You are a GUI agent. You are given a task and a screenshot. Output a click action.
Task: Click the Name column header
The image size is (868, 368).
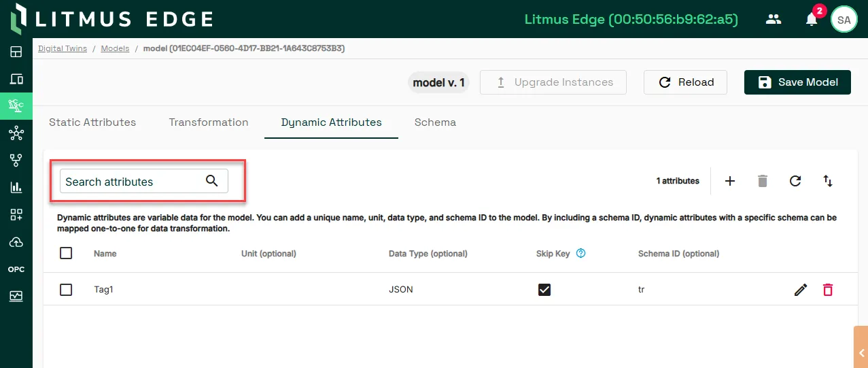(x=105, y=254)
